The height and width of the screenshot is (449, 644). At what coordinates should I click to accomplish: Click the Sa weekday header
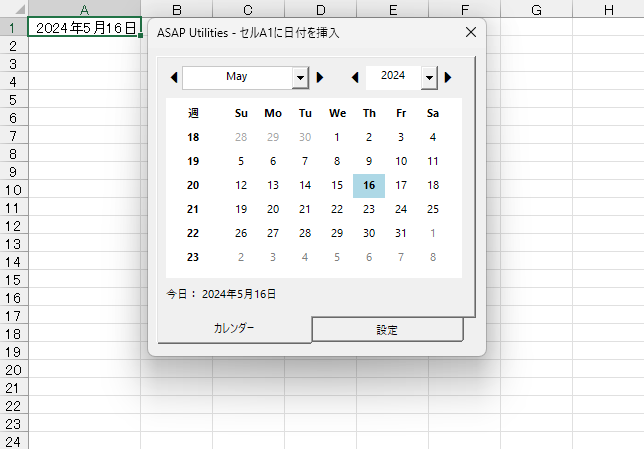pyautogui.click(x=433, y=113)
